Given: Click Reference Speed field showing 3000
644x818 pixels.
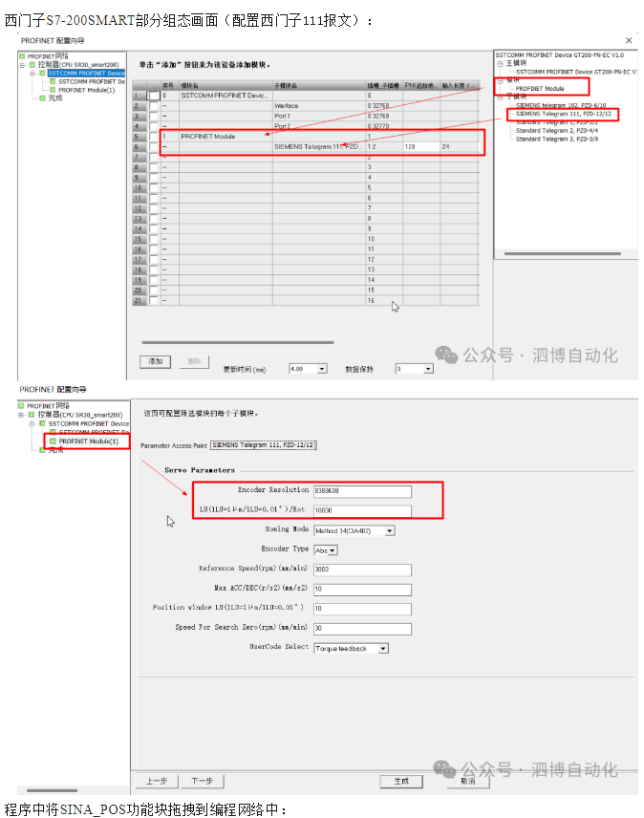Looking at the screenshot, I should pyautogui.click(x=362, y=570).
